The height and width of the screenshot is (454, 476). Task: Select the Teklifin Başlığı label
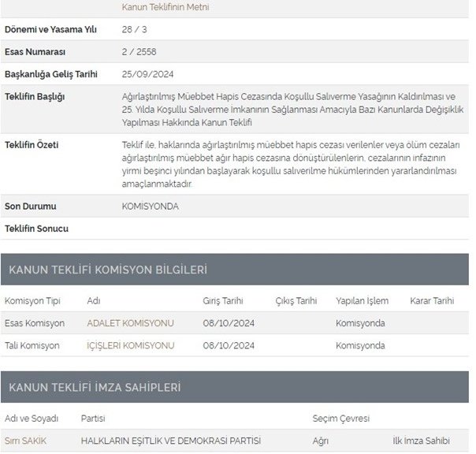(35, 97)
